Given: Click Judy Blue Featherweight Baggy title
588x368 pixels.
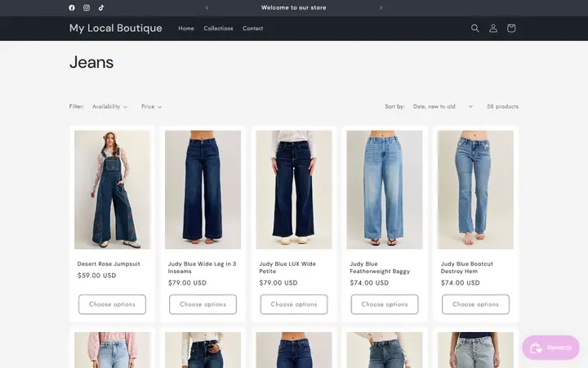Looking at the screenshot, I should [380, 267].
